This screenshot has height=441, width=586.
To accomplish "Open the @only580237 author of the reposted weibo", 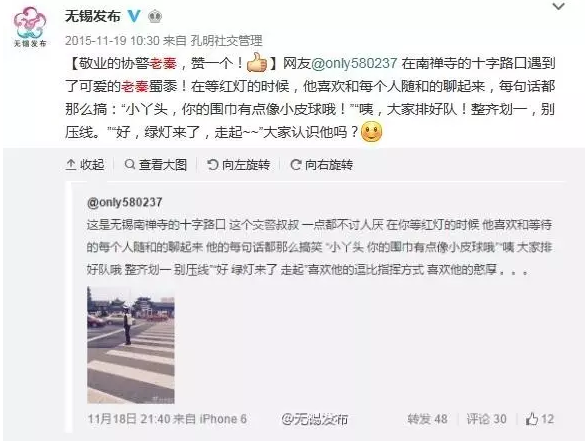I will click(124, 202).
